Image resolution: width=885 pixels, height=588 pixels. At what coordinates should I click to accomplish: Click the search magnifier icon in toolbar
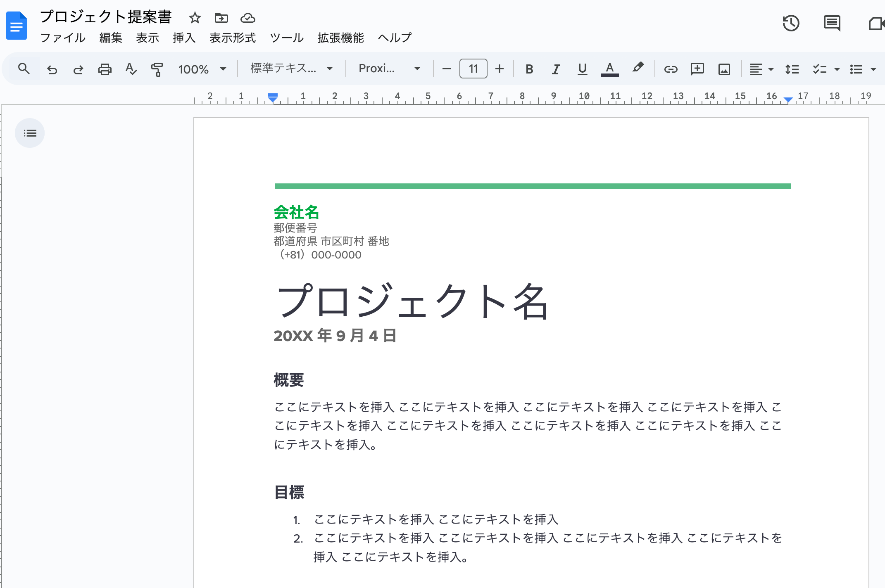click(x=24, y=69)
